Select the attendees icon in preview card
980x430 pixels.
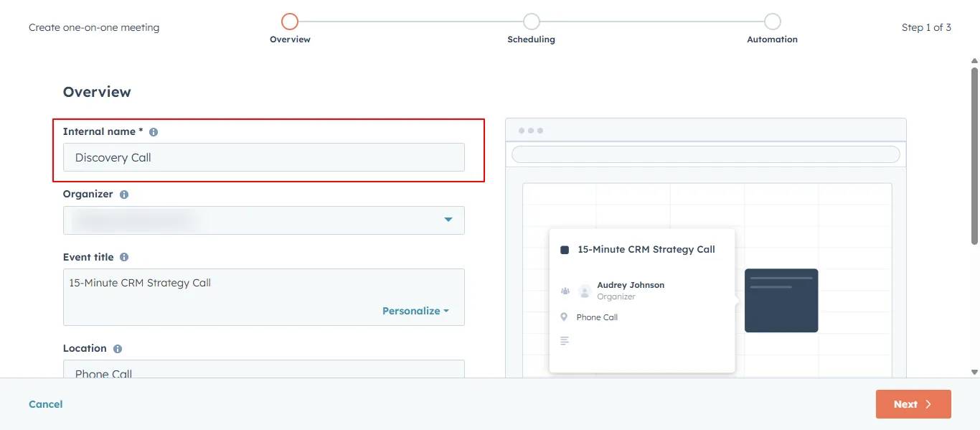(565, 291)
